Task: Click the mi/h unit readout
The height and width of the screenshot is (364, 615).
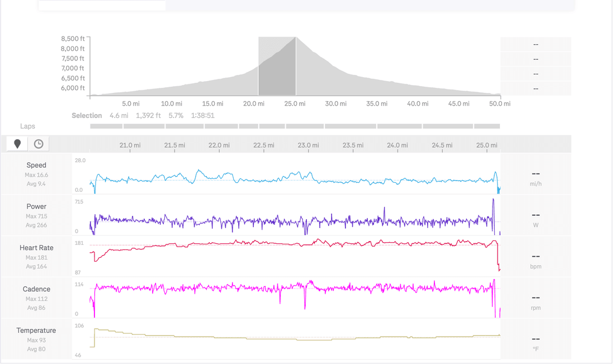Action: 536,184
